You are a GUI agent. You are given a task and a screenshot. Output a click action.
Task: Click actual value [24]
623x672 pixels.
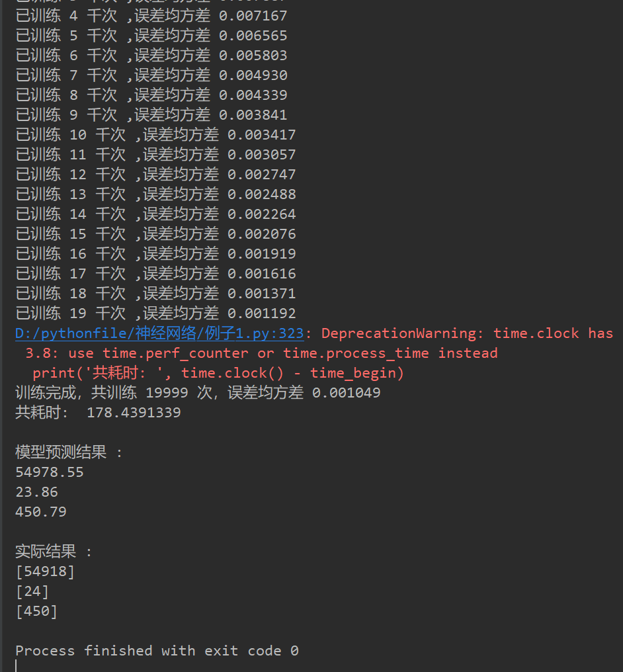(x=32, y=591)
